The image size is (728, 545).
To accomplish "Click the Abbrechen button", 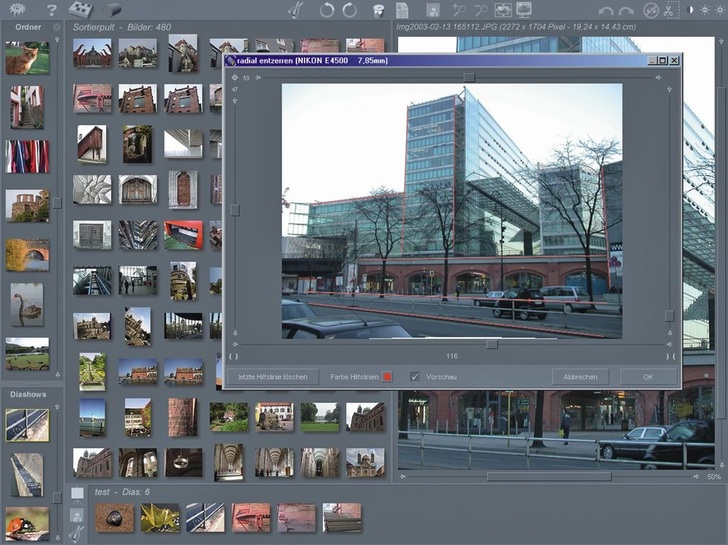I will pyautogui.click(x=580, y=377).
